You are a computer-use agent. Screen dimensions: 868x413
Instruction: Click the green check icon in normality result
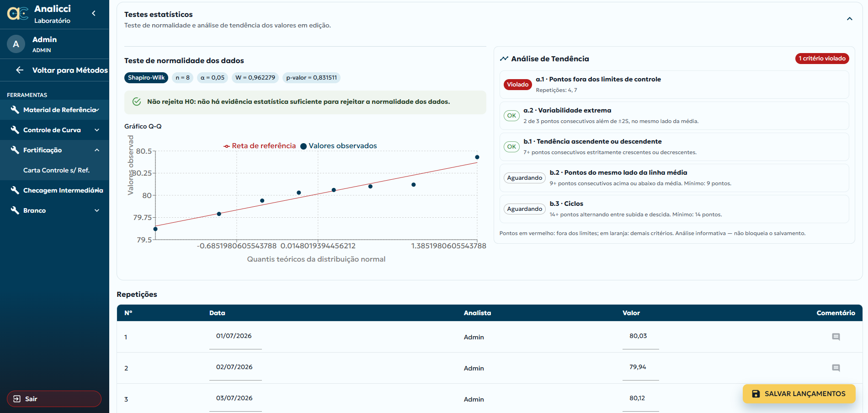coord(137,102)
